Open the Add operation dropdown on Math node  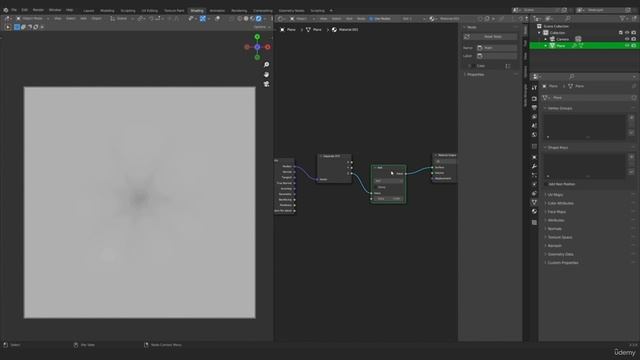(x=388, y=181)
